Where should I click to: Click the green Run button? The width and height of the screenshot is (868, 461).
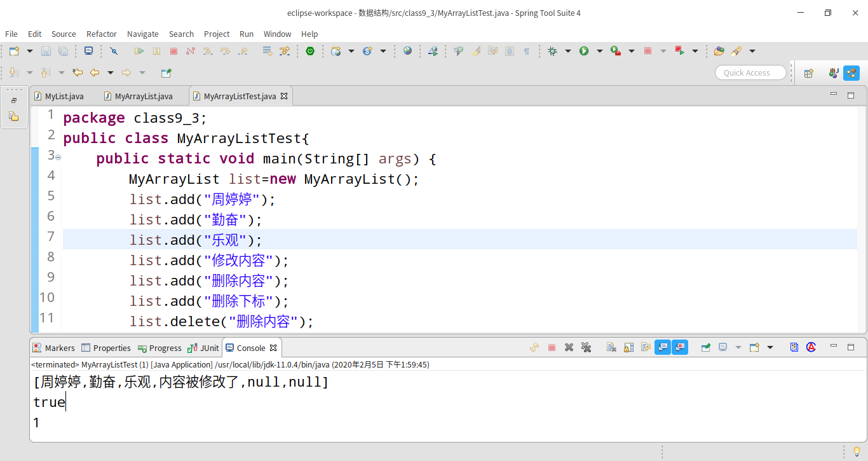[x=584, y=51]
